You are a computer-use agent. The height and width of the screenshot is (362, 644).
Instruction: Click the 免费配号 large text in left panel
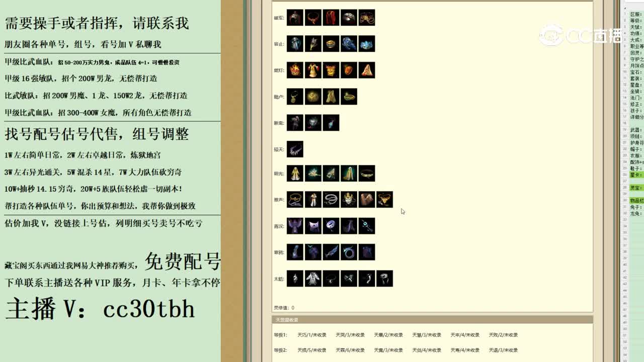click(183, 261)
